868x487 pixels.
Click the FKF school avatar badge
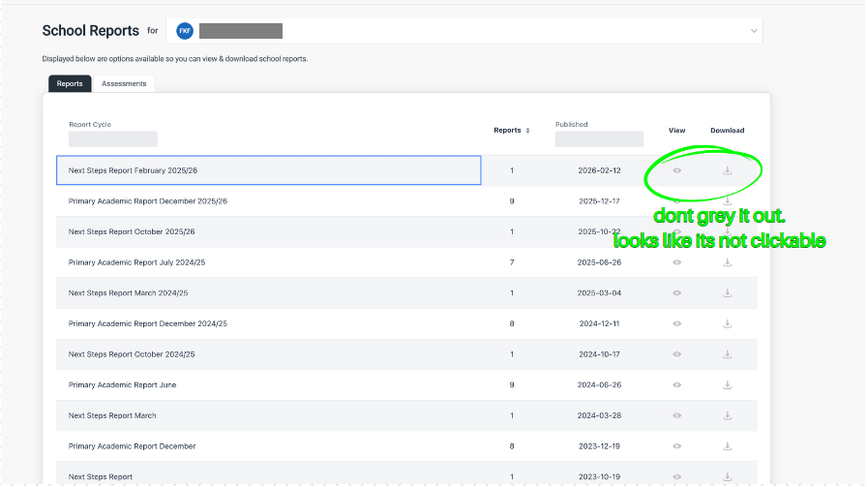(x=184, y=31)
